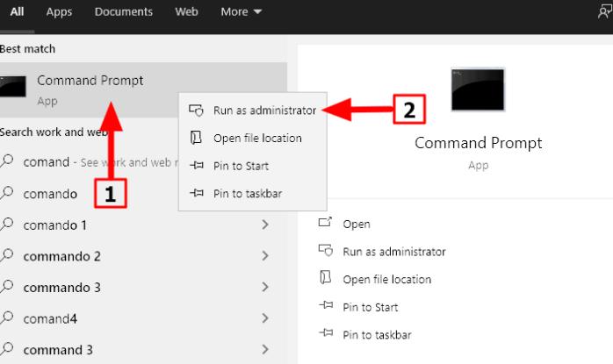Click the pin icon beside Pin to taskbar in context menu

[x=196, y=193]
